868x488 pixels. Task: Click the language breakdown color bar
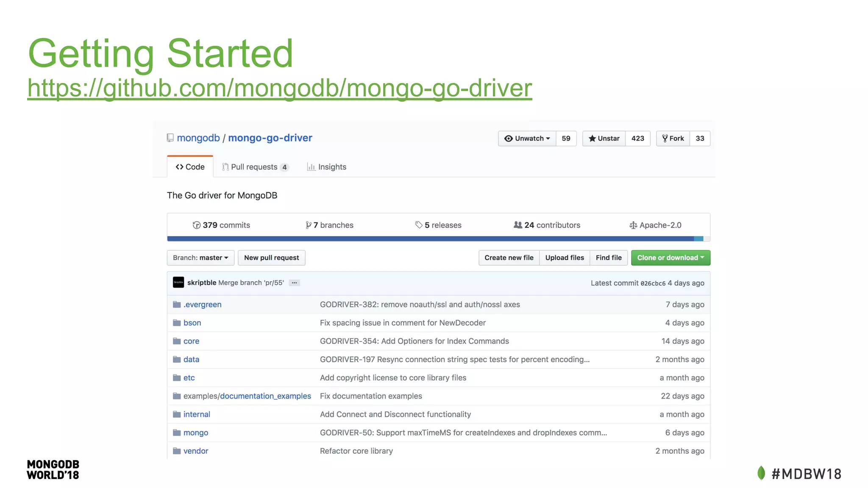pos(439,239)
